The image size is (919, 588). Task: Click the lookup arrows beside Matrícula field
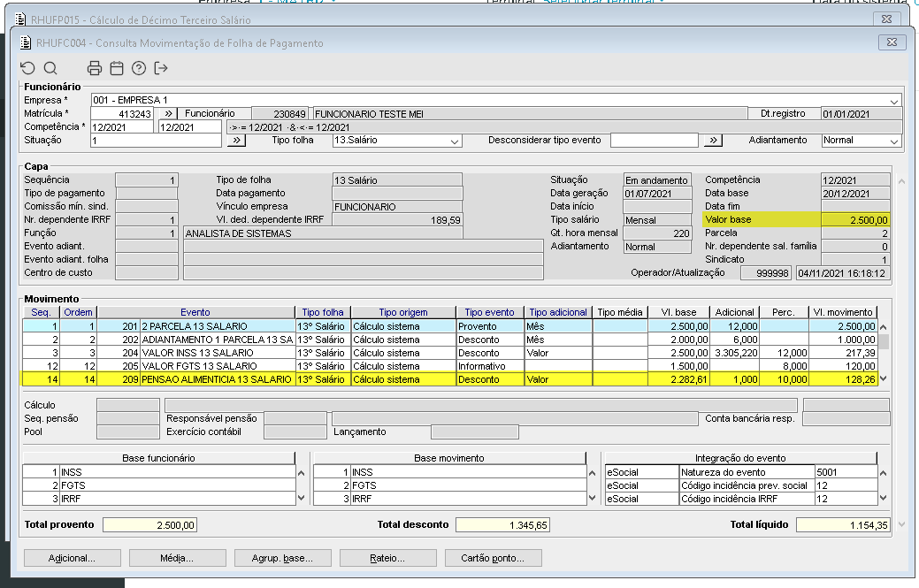[x=167, y=113]
